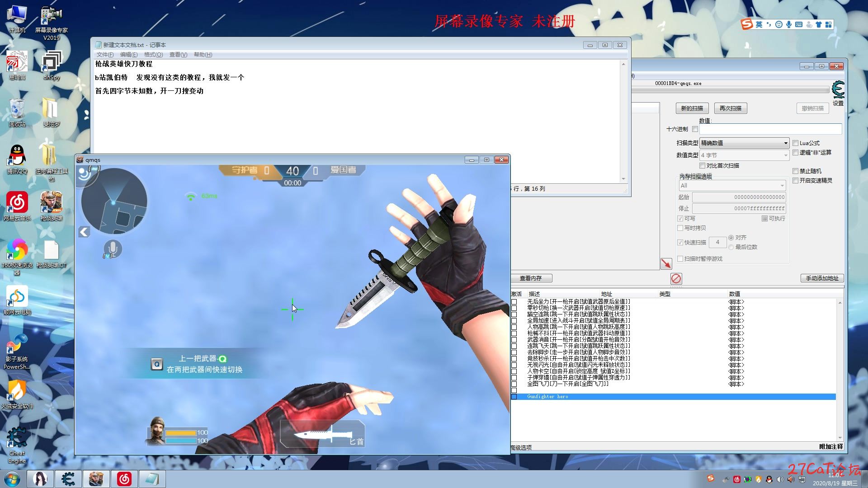The width and height of the screenshot is (868, 488).
Task: Click the red arrow add-address icon
Action: click(666, 263)
